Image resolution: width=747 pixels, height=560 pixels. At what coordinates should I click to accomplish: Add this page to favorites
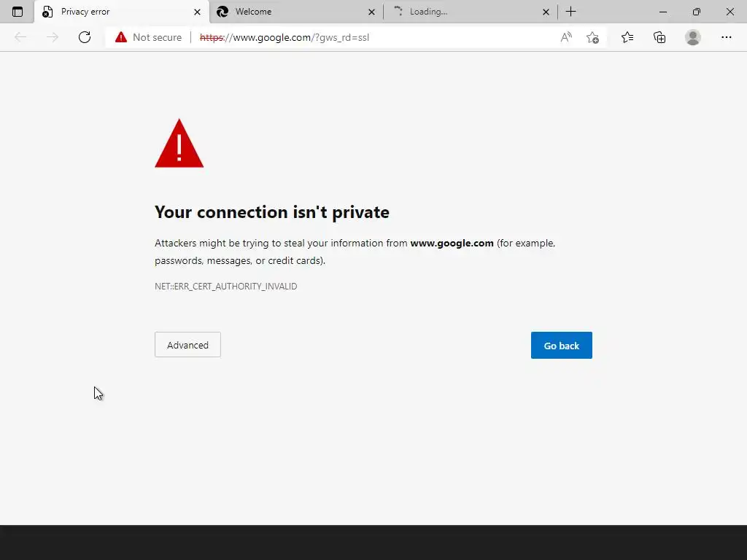pyautogui.click(x=592, y=37)
